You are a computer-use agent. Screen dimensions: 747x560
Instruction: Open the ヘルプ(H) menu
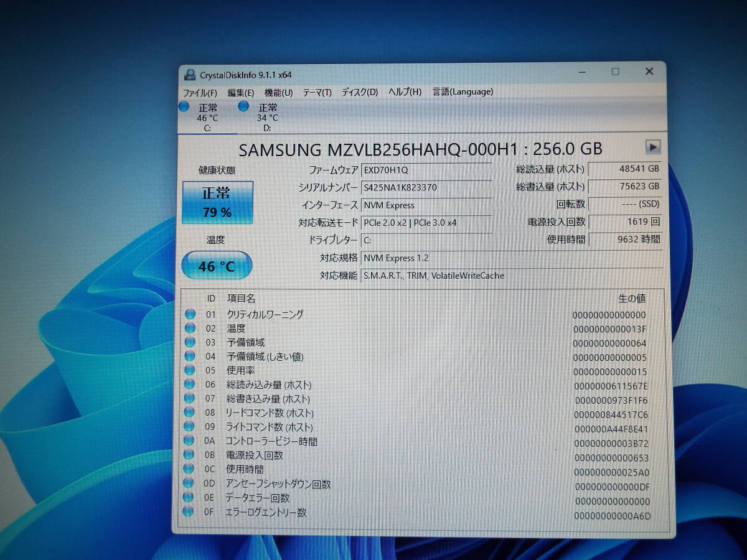[405, 92]
